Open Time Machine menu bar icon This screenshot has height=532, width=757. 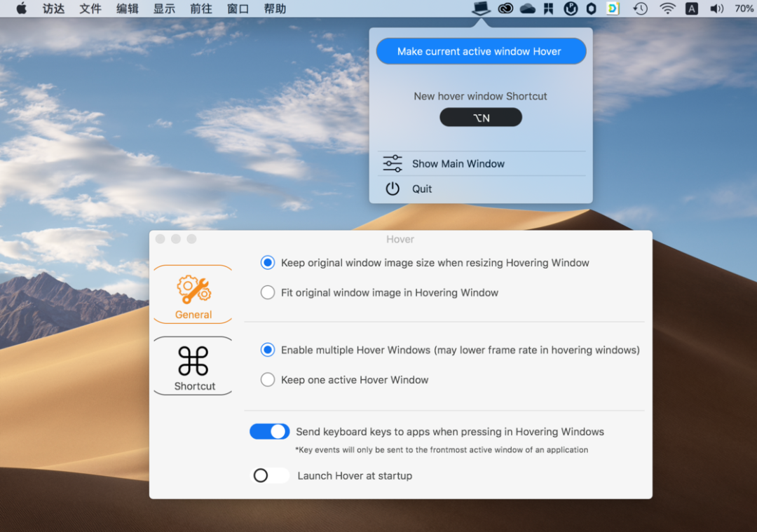(640, 8)
